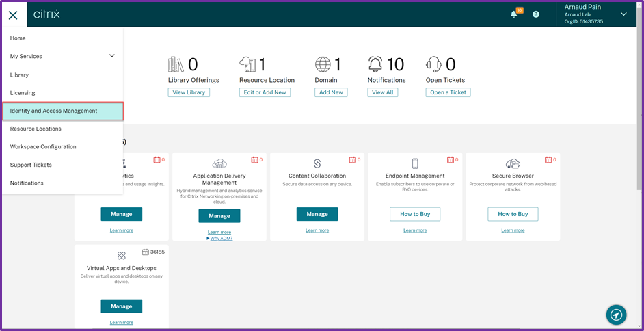Manage Virtual Apps and Desktops

click(x=122, y=306)
